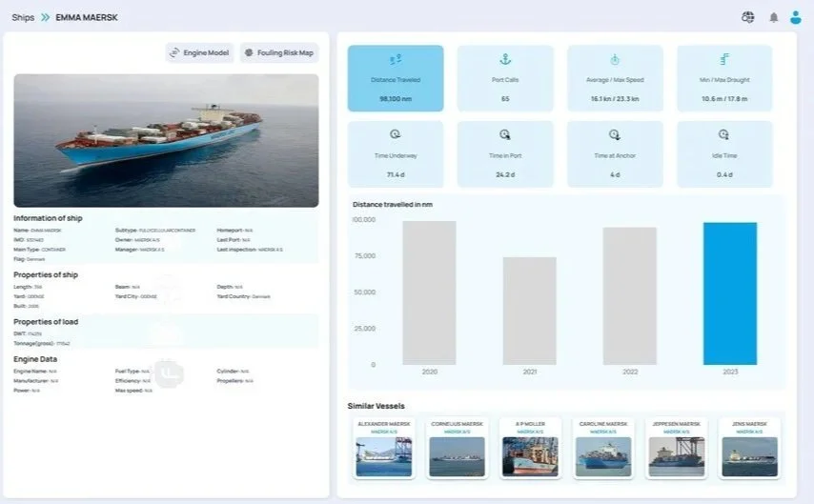Viewport: 814px width, 504px height.
Task: Go to Ships breadcrumb link
Action: pyautogui.click(x=23, y=17)
